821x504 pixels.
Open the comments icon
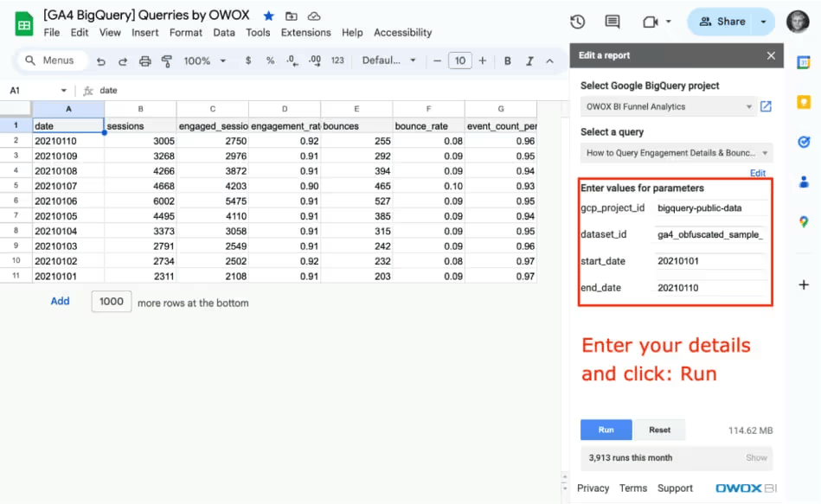coord(613,22)
